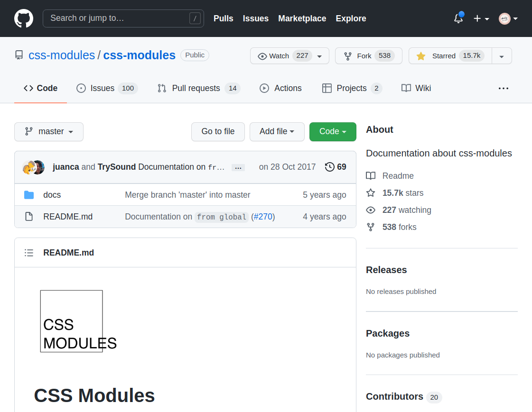Open the green Code dropdown
The height and width of the screenshot is (412, 532).
(333, 132)
